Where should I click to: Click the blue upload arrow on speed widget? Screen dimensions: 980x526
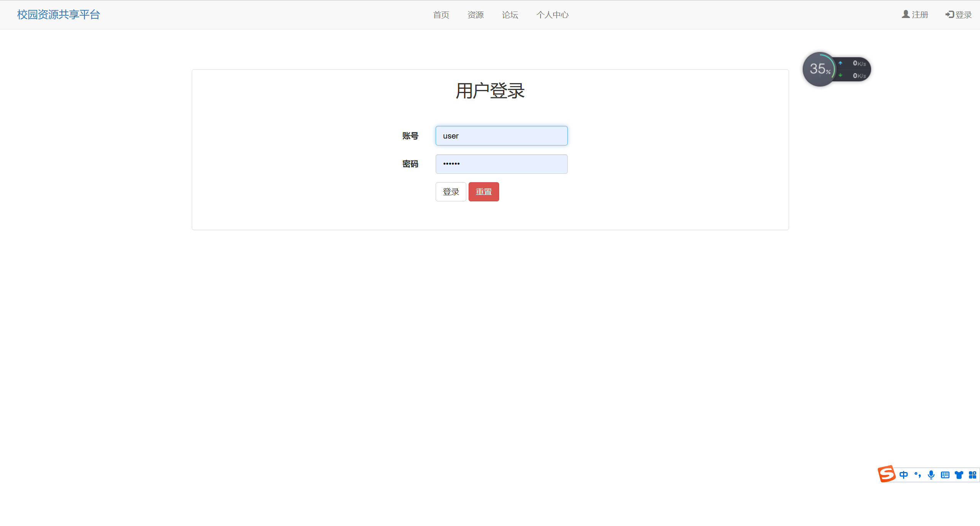(x=840, y=62)
